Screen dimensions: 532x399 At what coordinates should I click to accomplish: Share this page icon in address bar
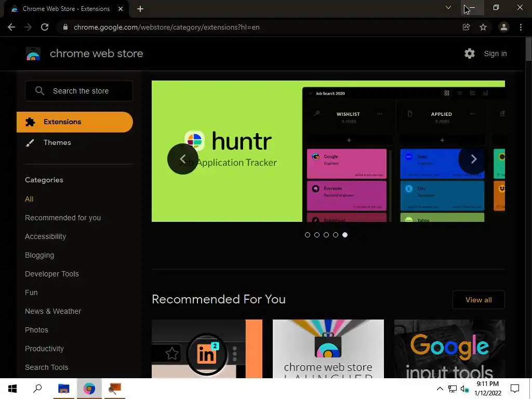click(x=466, y=27)
